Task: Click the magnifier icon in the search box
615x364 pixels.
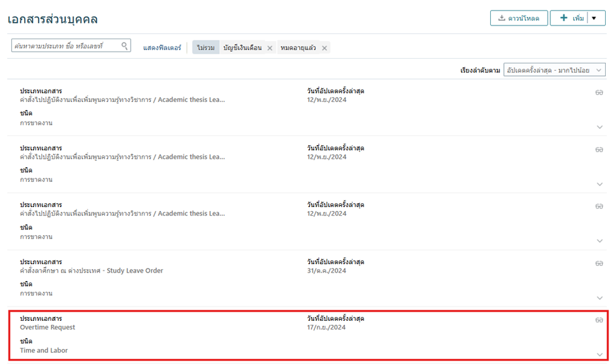Action: click(124, 46)
